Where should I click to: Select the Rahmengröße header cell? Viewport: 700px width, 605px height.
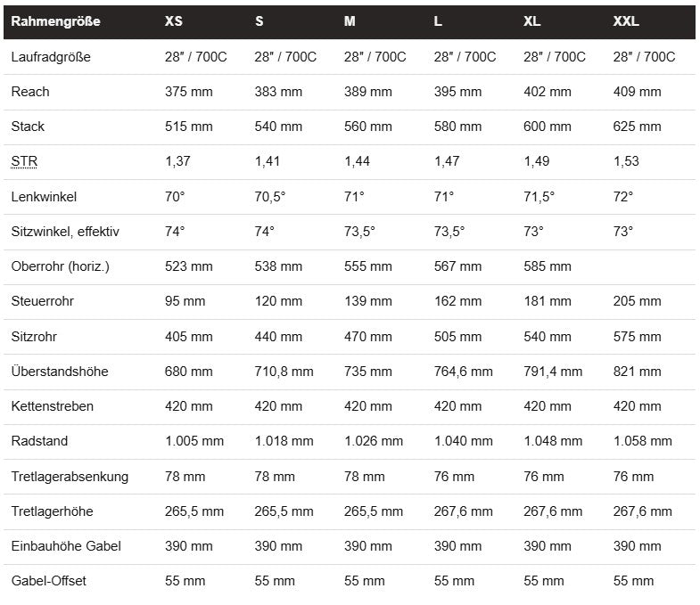(x=54, y=21)
